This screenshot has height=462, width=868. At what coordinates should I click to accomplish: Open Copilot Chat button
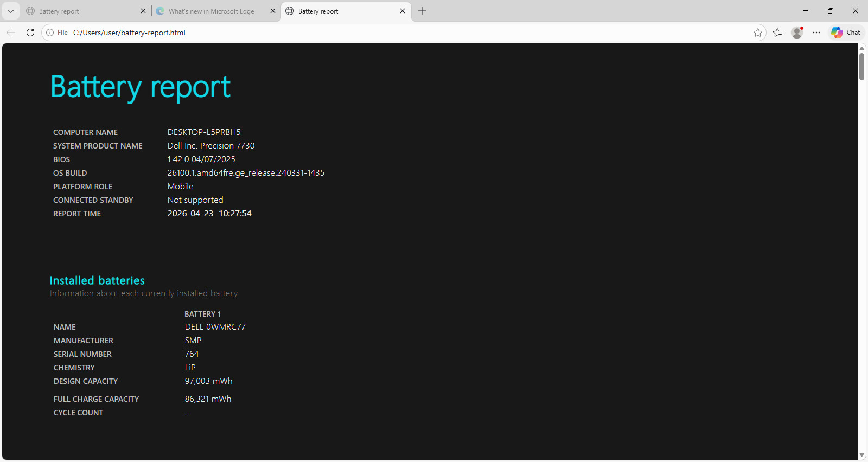[x=846, y=33]
